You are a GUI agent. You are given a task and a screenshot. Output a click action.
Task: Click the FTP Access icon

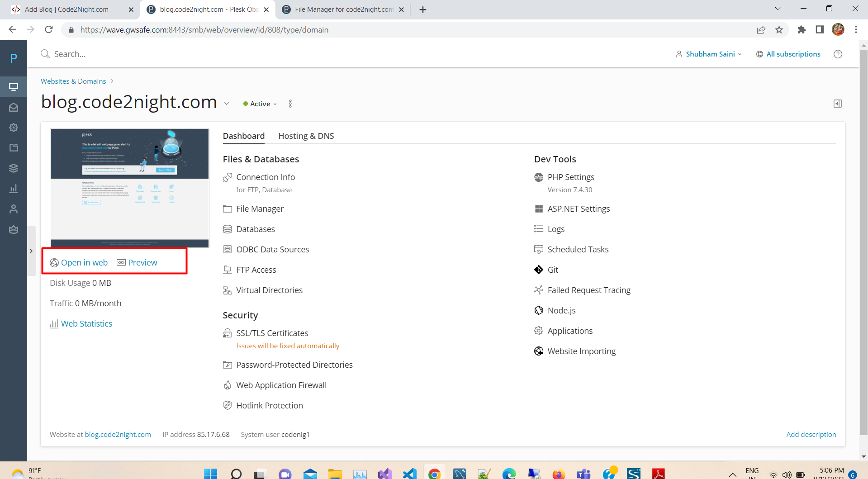pyautogui.click(x=228, y=270)
